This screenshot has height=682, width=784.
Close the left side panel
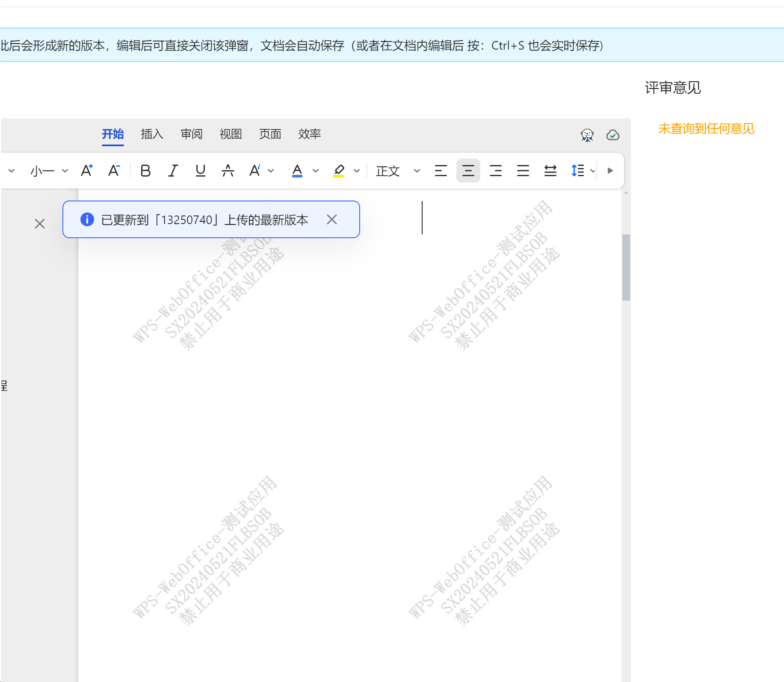pyautogui.click(x=40, y=224)
